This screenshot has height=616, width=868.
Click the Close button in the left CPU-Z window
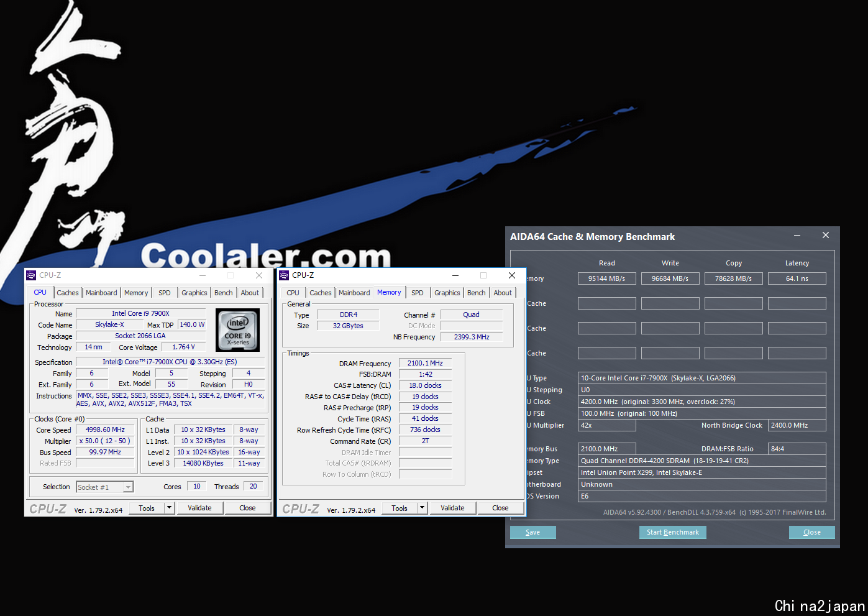click(247, 508)
